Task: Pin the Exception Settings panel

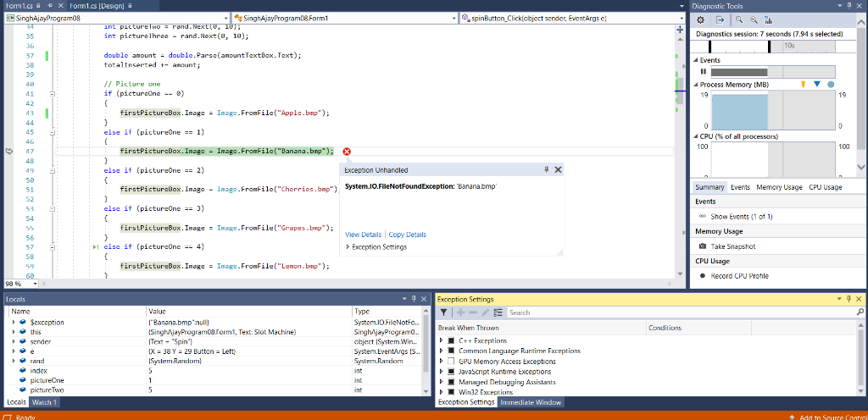Action: (849, 299)
